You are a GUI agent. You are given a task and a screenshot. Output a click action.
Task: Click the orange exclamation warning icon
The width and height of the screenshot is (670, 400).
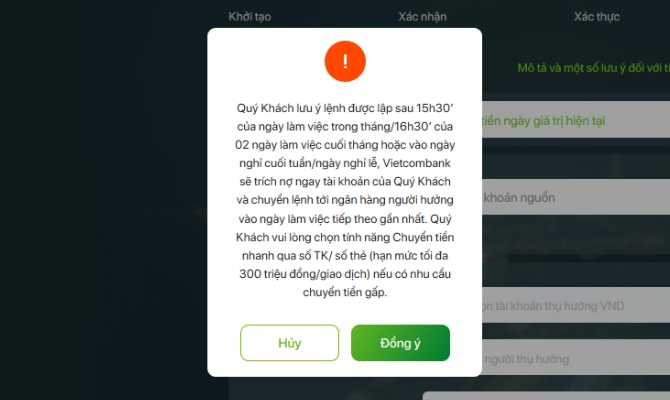point(345,61)
